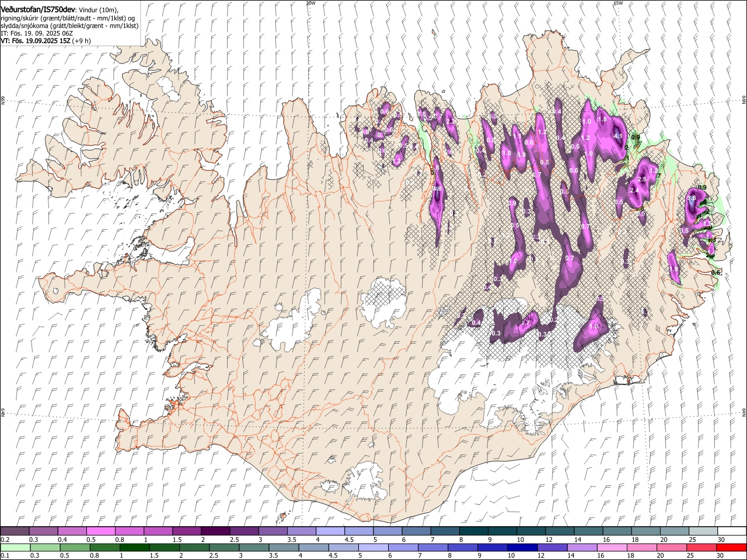747x560 pixels.
Task: Pick the bright pink top swatch labeled 0.5
Action: click(x=100, y=531)
